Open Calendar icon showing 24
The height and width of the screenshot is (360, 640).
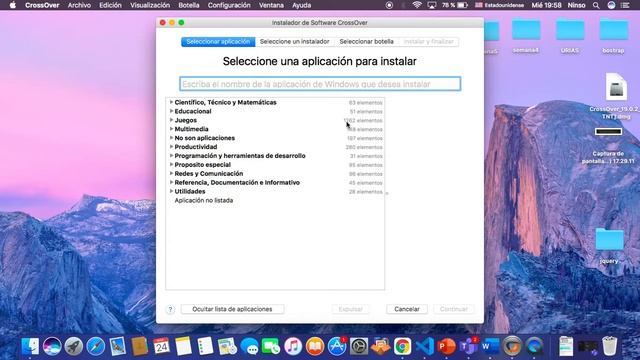point(162,347)
